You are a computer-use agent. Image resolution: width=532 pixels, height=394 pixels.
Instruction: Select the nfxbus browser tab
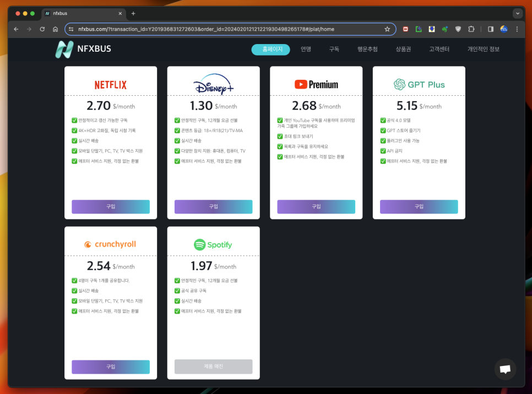pyautogui.click(x=84, y=14)
